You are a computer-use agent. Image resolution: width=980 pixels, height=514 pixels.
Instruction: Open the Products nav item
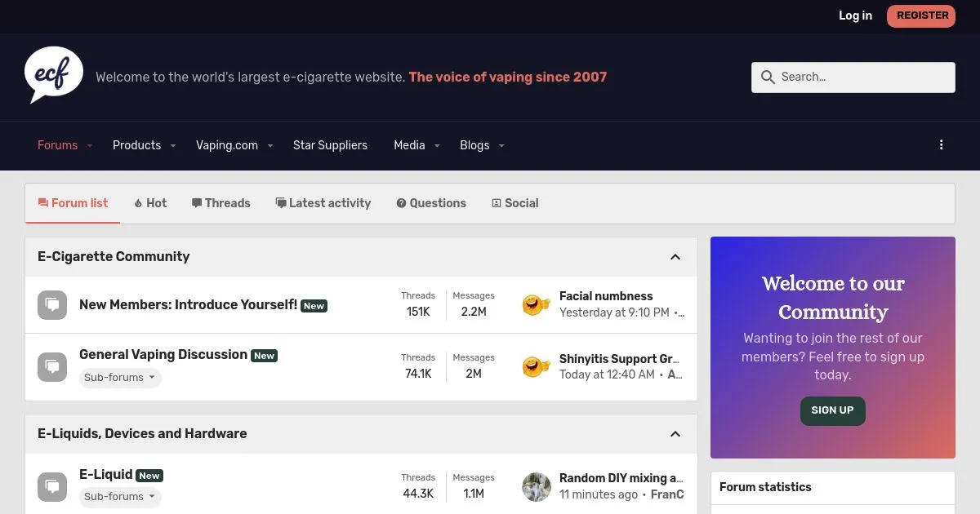[x=136, y=145]
